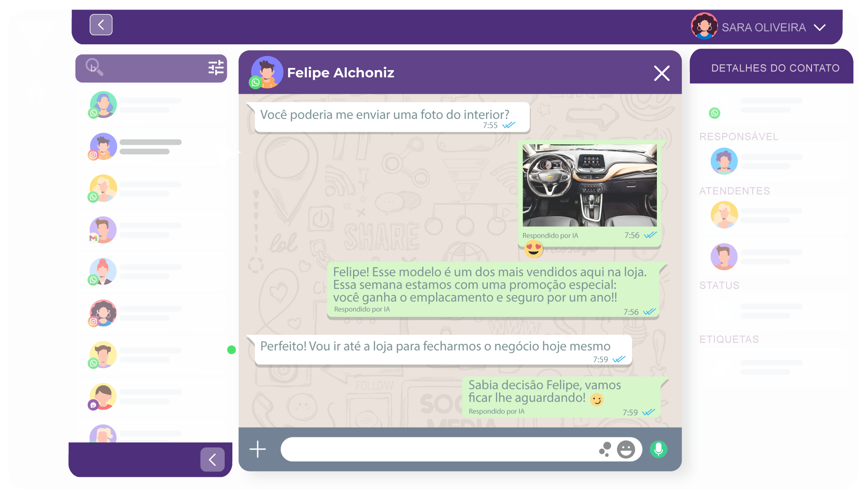Viewport: 868px width, 499px height.
Task: Click inside the message input field
Action: [x=452, y=449]
